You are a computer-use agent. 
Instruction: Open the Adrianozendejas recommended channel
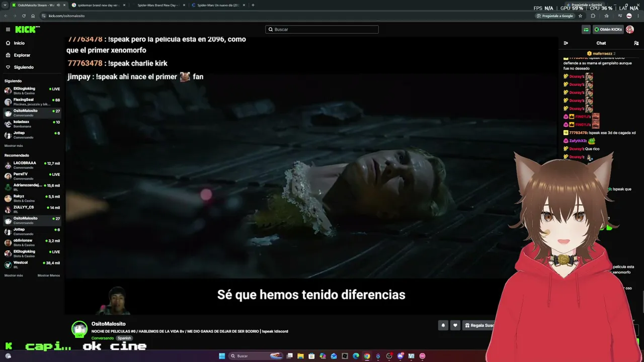click(x=32, y=187)
